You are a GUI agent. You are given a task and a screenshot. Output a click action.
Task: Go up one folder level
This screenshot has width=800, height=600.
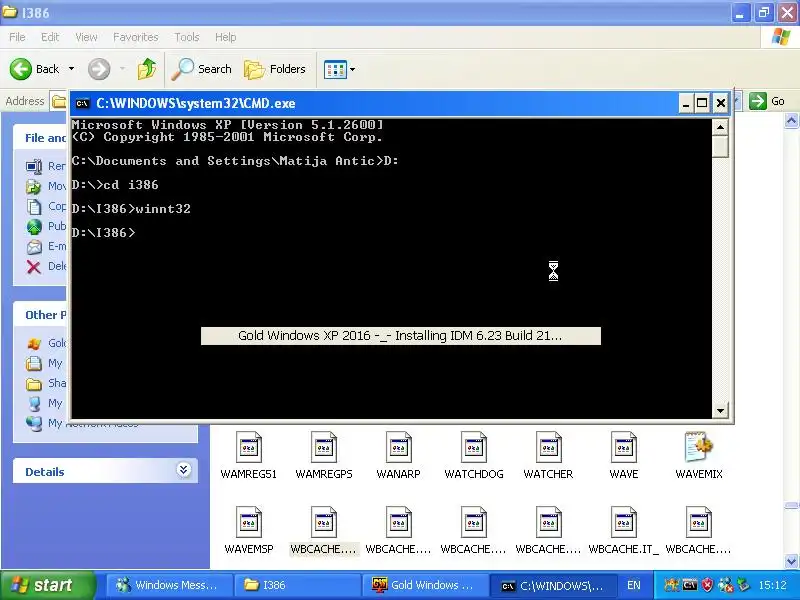click(x=147, y=69)
